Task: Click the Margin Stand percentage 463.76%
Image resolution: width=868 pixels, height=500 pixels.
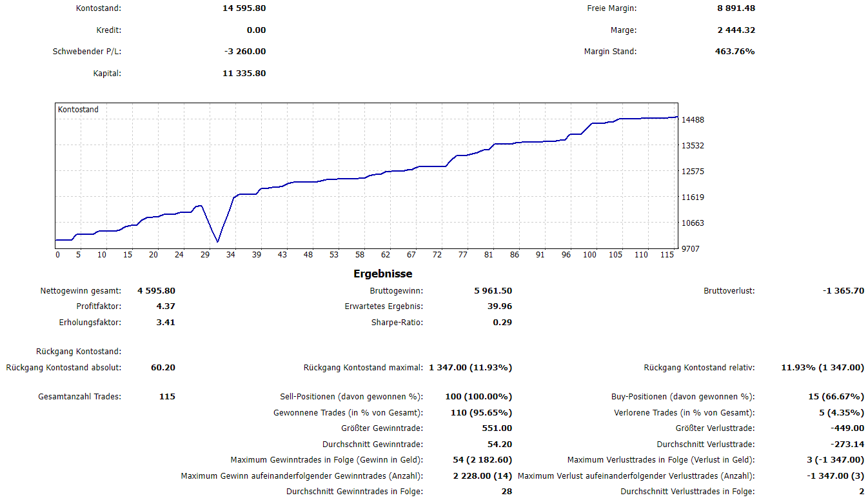Action: coord(735,52)
